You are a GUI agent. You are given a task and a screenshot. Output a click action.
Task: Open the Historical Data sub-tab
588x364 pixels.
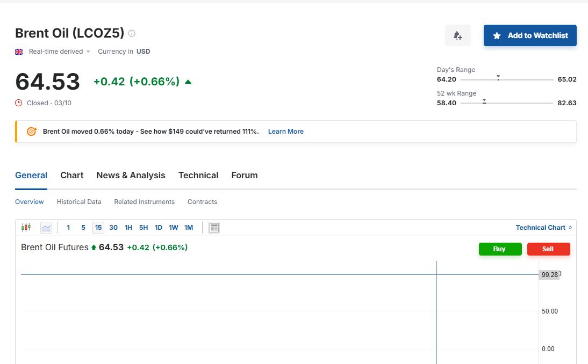point(79,202)
